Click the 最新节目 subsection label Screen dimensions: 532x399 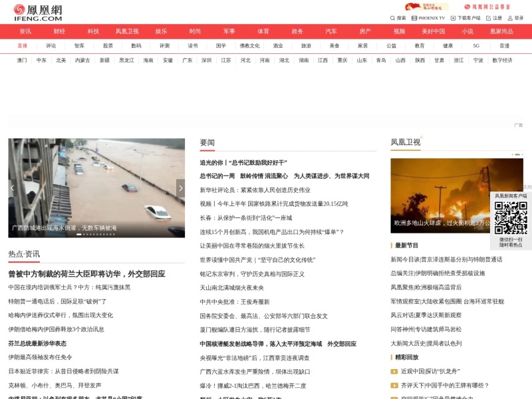click(x=406, y=245)
